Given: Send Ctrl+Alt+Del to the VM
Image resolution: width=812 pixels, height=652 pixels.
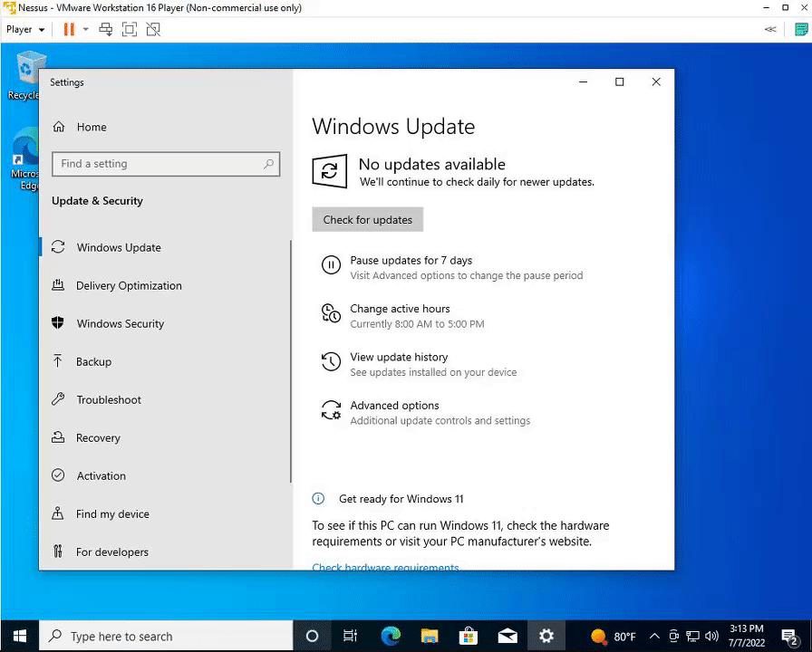Looking at the screenshot, I should (106, 30).
